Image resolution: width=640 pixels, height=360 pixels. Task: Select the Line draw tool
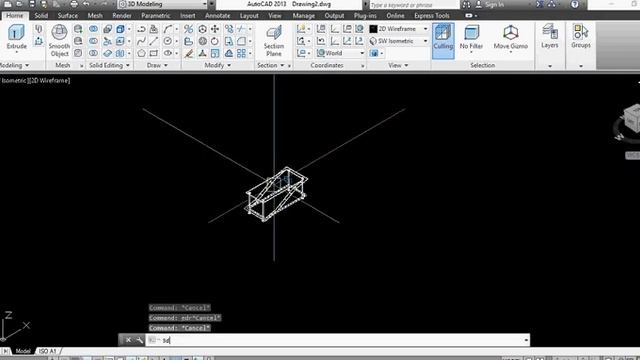coord(153,41)
